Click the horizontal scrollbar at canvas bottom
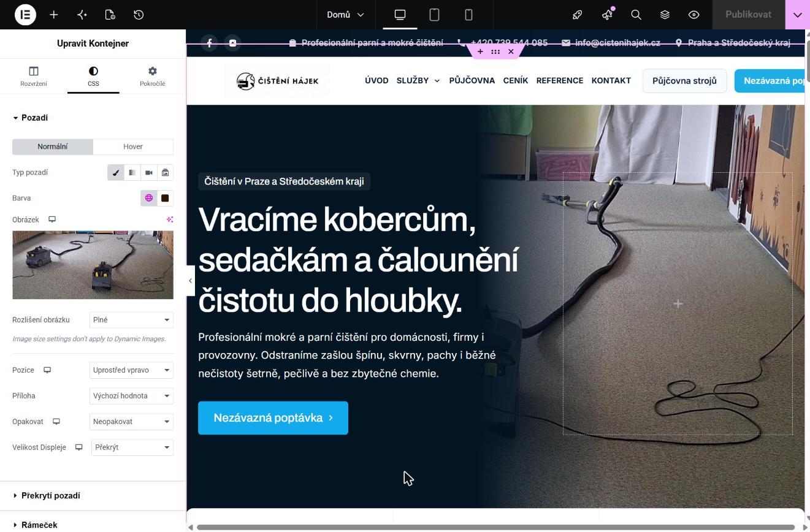Viewport: 810px width, 532px height. point(495,527)
